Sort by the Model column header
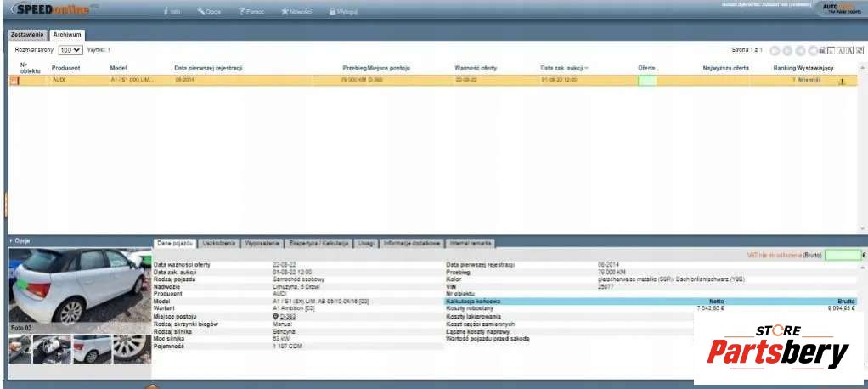The image size is (868, 389). tap(118, 68)
